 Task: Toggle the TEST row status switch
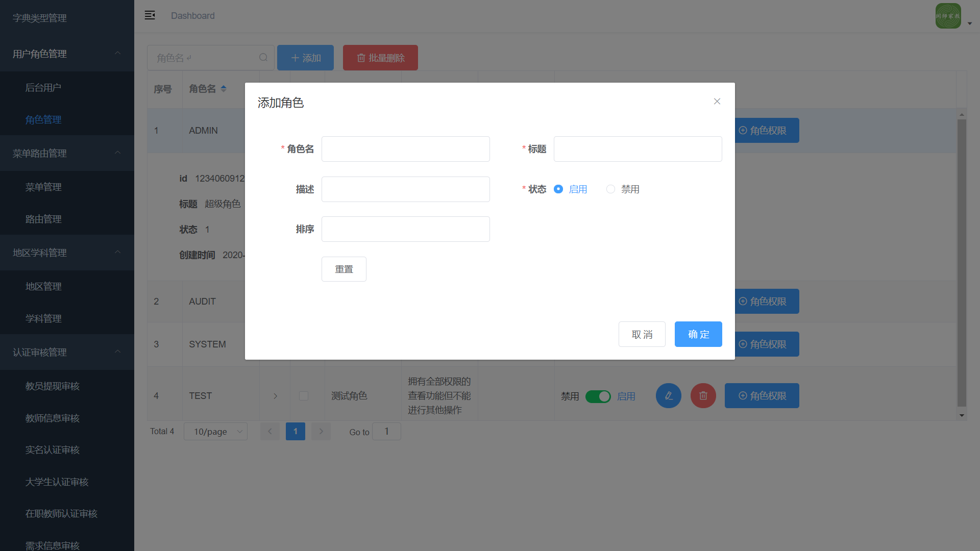(598, 396)
